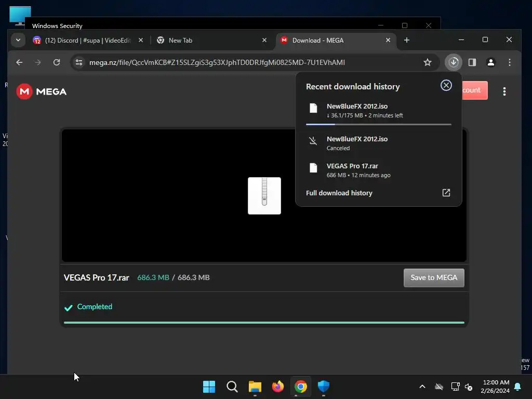Open File Explorer from the taskbar
The image size is (532, 399).
point(255,387)
